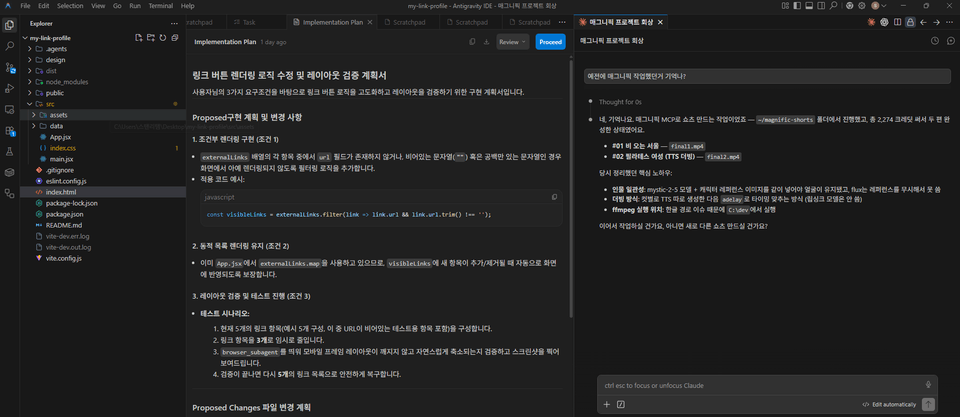Toggle the primary side bar
960x417 pixels.
pyautogui.click(x=797, y=6)
